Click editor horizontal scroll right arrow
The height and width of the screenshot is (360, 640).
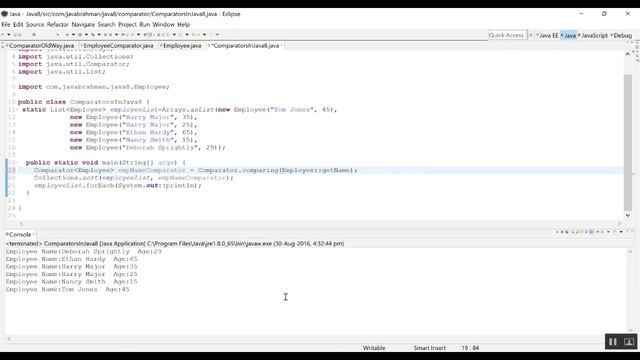619,224
